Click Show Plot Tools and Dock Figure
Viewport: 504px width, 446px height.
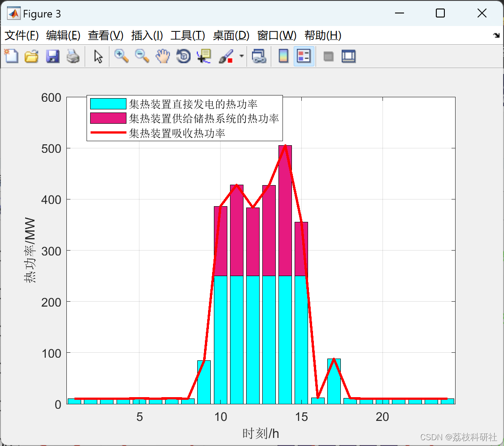coord(348,56)
